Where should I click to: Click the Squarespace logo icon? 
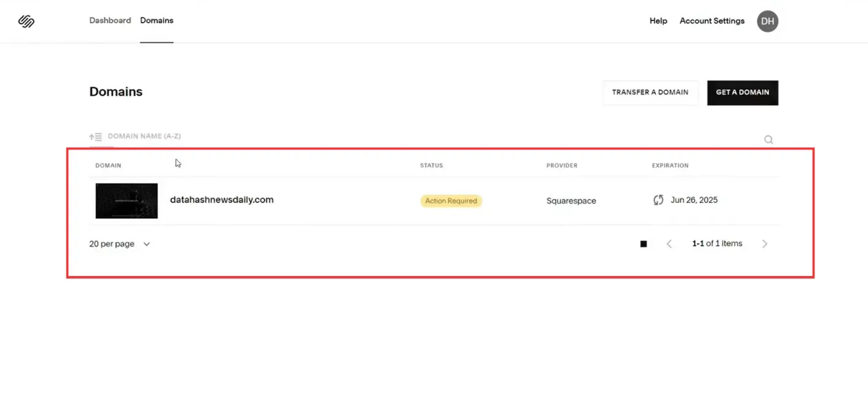[x=26, y=21]
